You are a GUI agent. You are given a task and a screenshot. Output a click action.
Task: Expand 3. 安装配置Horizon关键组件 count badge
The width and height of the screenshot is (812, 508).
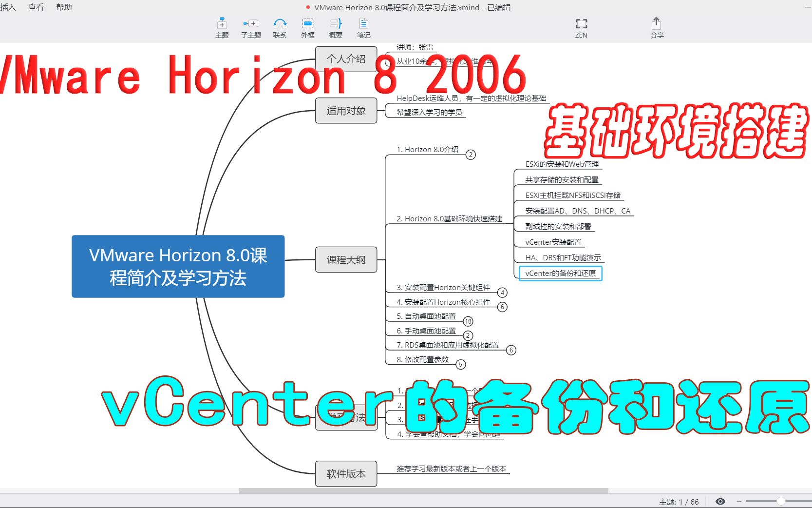tap(502, 293)
